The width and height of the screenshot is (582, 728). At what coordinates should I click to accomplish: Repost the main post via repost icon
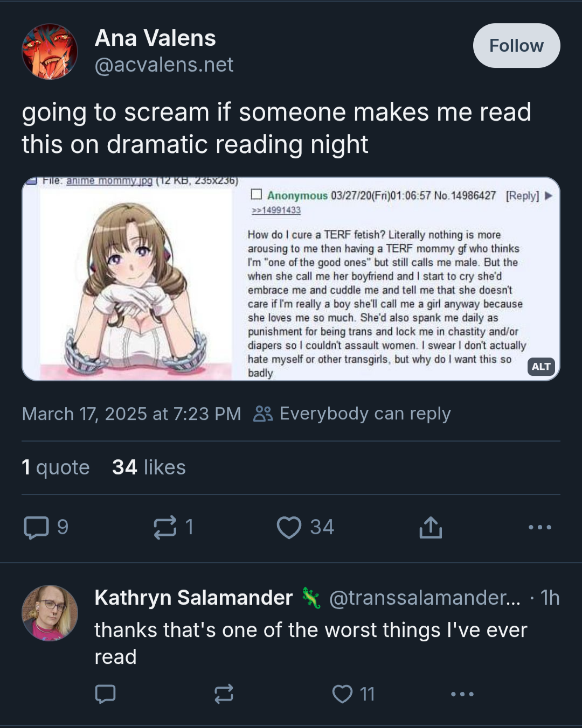(165, 527)
